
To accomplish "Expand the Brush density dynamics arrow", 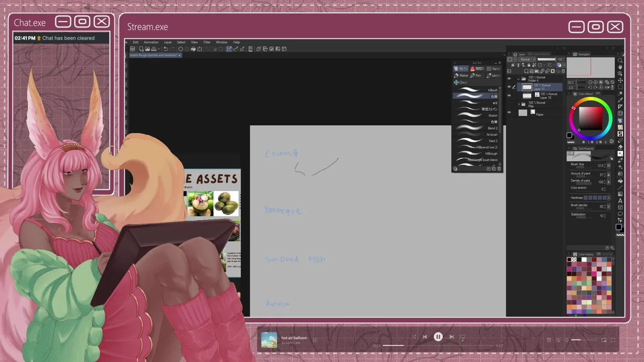I will pyautogui.click(x=608, y=206).
